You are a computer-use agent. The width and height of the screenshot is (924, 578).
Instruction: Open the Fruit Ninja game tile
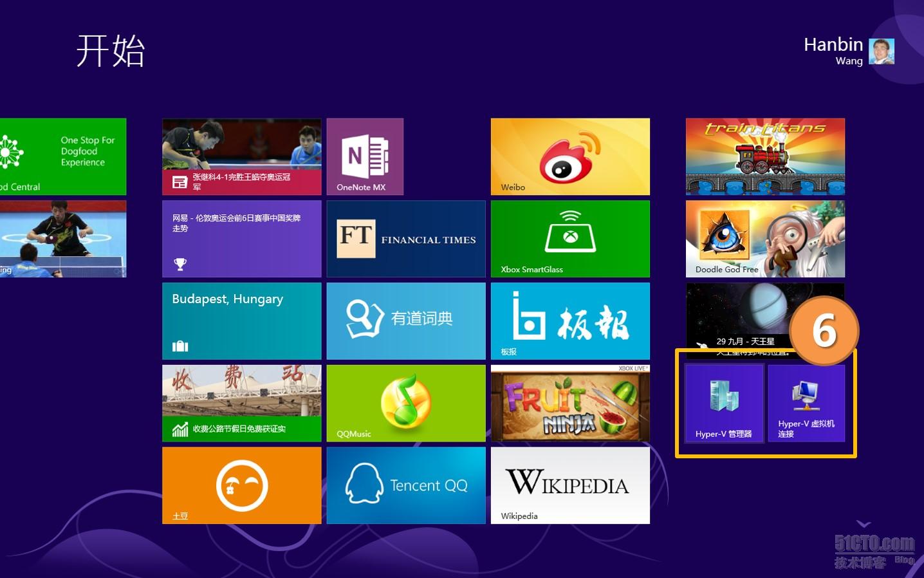point(570,404)
